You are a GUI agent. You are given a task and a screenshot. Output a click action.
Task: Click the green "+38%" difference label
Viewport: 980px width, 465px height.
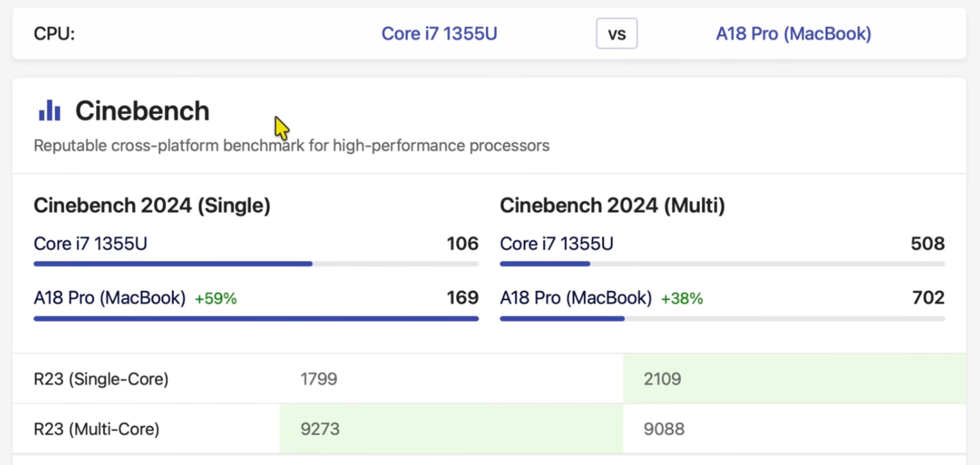tap(682, 298)
